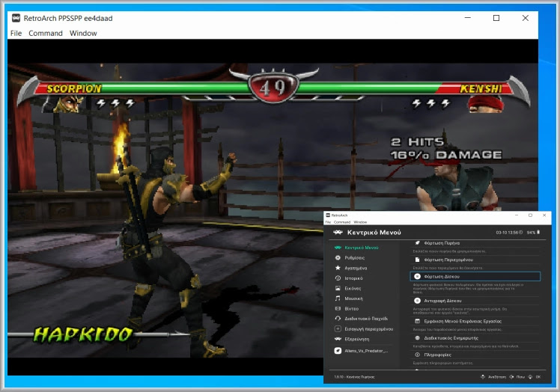Screen dimensions: 560x392
Task: Open Βίντεο icon in sidebar
Action: [338, 308]
